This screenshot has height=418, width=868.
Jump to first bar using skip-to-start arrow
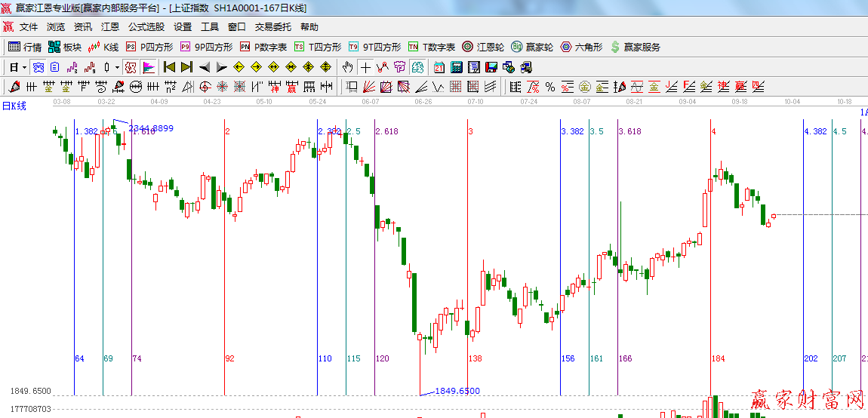coord(169,67)
